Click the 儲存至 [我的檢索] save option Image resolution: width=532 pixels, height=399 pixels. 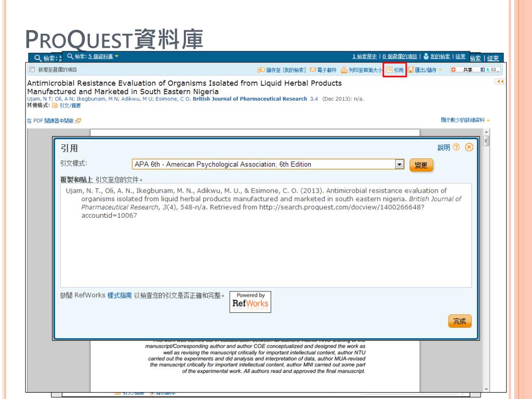(282, 70)
